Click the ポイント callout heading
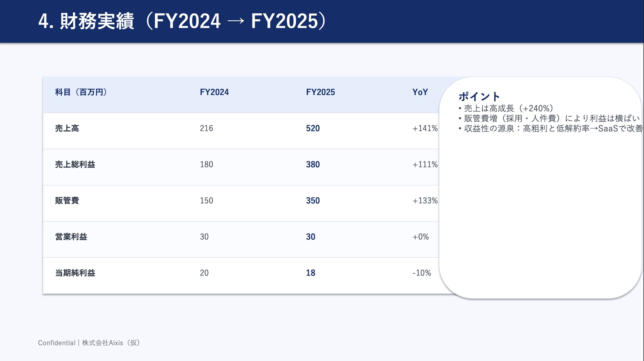644x361 pixels. tap(479, 97)
